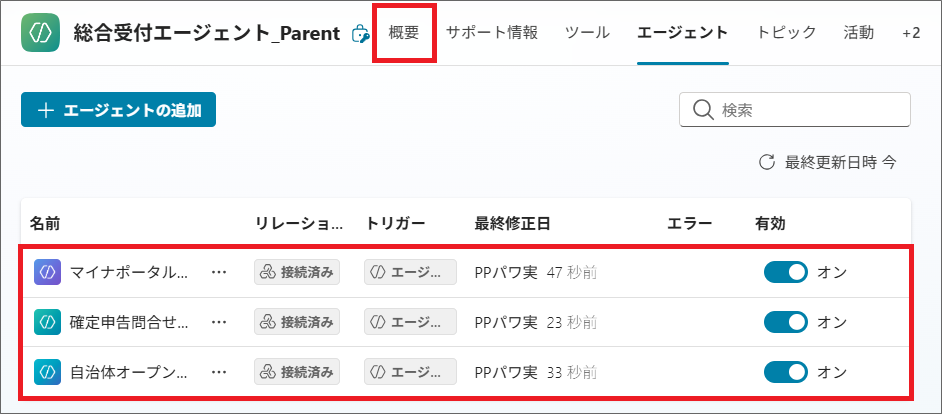Screen dimensions: 942x414
Task: Click the エージ trigger badge in 確定申告問合せ row
Action: [x=410, y=322]
